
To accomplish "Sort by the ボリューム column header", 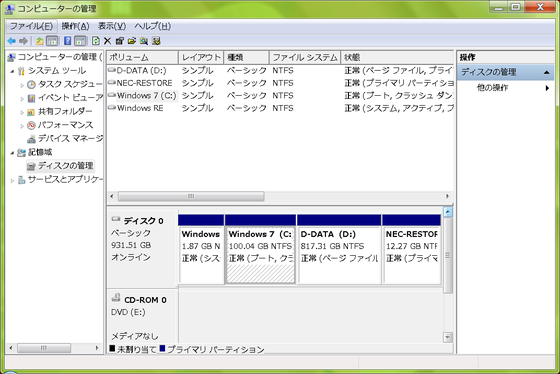I will 142,57.
